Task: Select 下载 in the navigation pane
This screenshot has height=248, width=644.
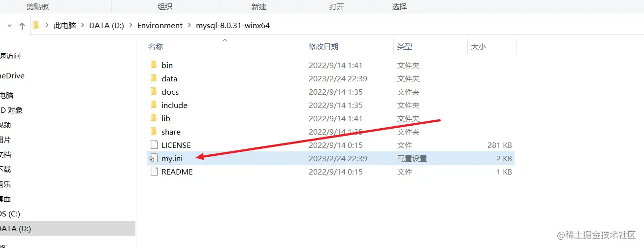Action: 5,170
